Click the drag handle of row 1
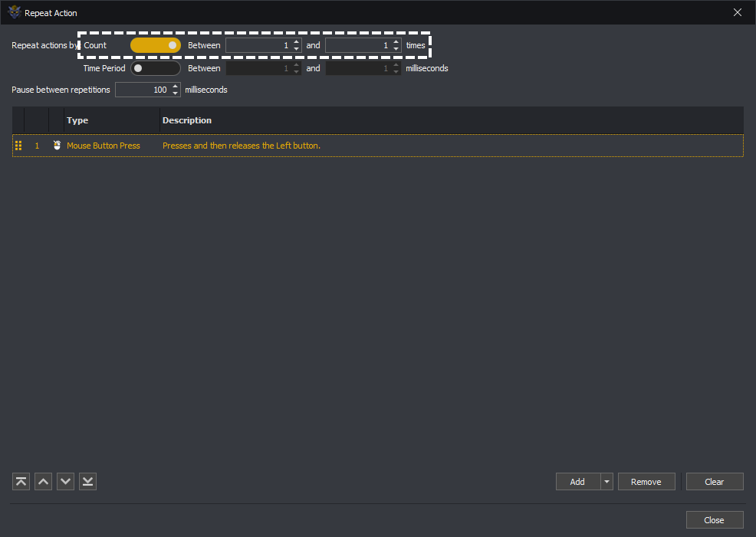 pyautogui.click(x=18, y=146)
